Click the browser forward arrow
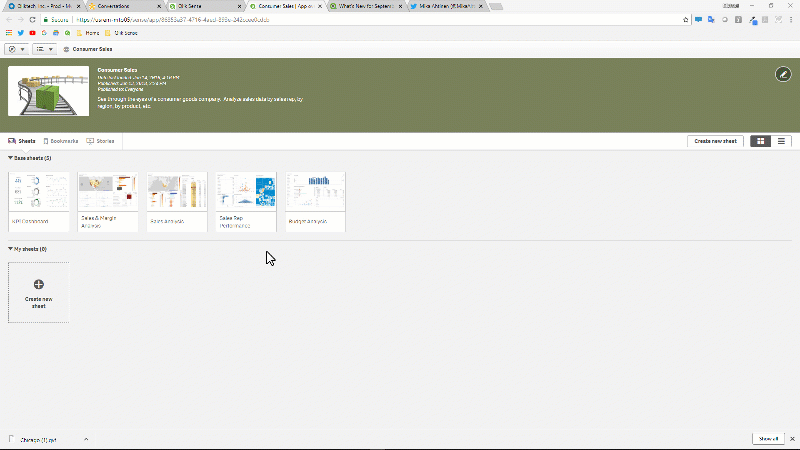This screenshot has width=800, height=450. coord(20,20)
